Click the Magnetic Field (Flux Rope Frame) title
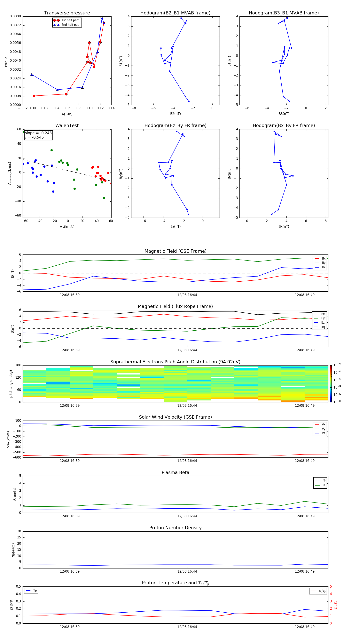 click(x=175, y=307)
